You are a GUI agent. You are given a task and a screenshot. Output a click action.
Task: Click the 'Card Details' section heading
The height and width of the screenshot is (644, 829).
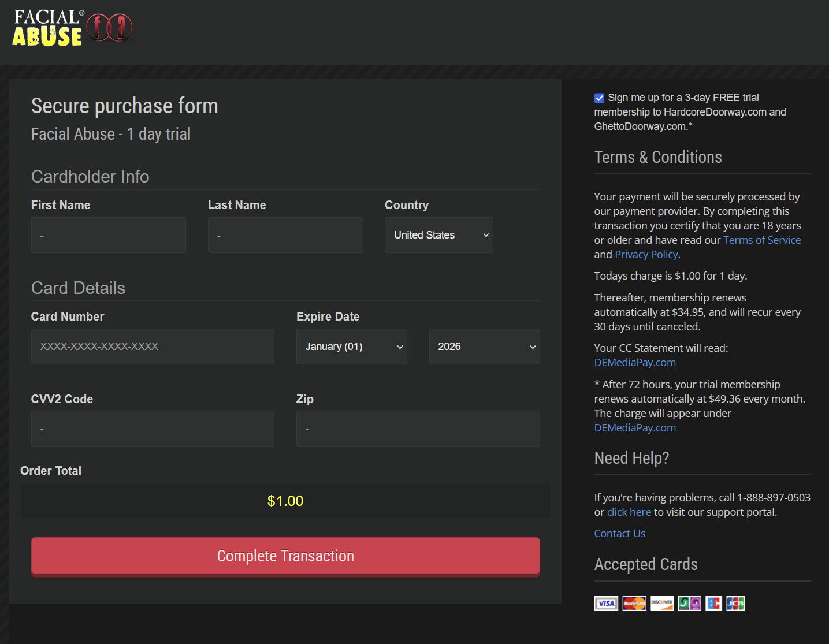(78, 288)
